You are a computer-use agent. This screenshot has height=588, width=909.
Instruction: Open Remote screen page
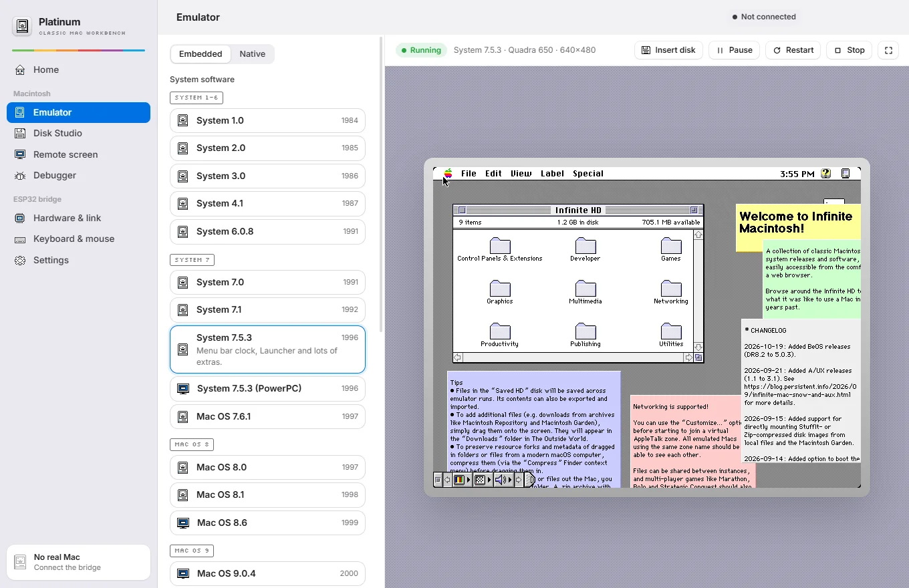[x=78, y=154]
